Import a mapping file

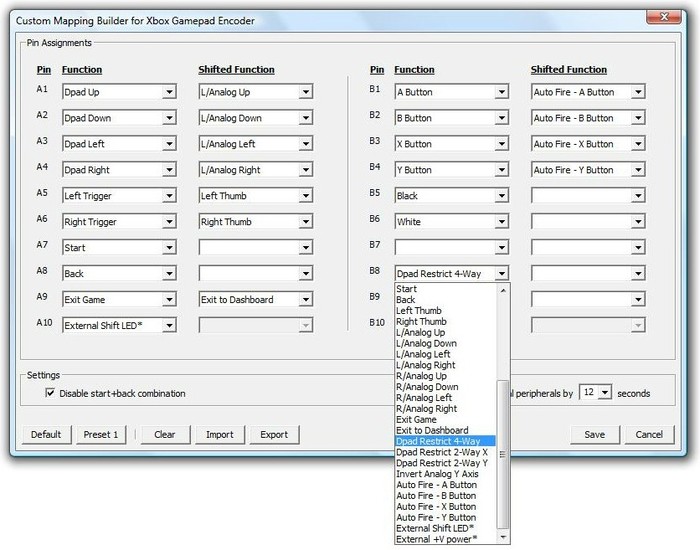click(220, 434)
